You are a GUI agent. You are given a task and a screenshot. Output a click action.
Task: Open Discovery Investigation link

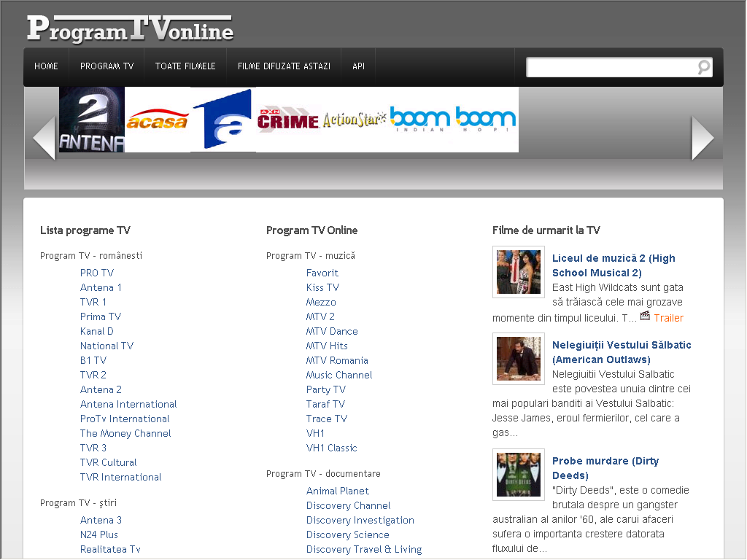point(360,521)
